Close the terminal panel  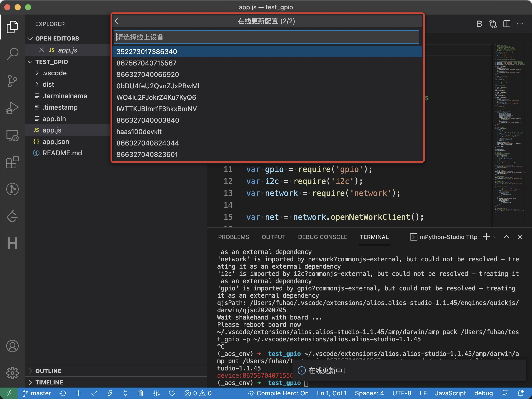[x=520, y=237]
